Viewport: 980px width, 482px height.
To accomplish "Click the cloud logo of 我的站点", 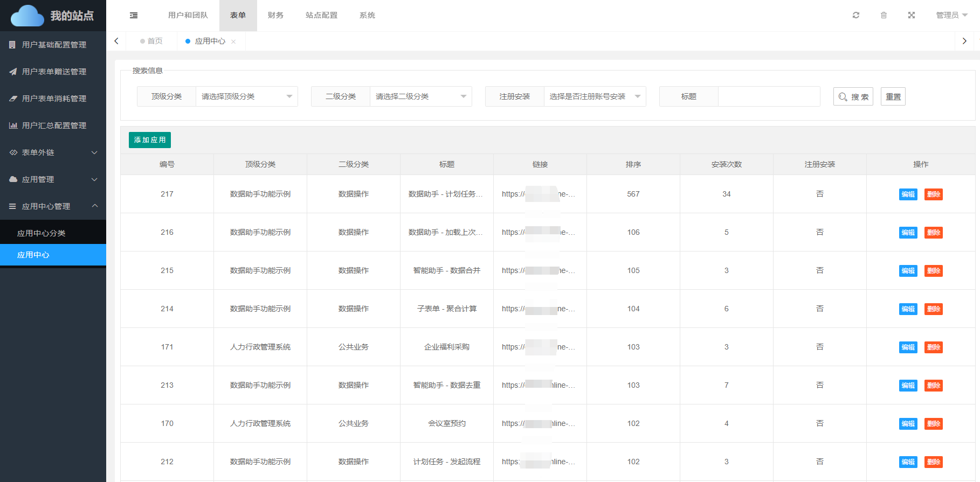I will point(27,16).
